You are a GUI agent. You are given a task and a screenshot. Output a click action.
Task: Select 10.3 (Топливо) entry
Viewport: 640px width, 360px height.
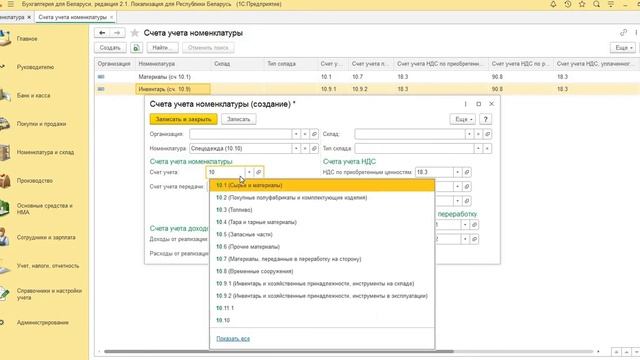click(322, 210)
